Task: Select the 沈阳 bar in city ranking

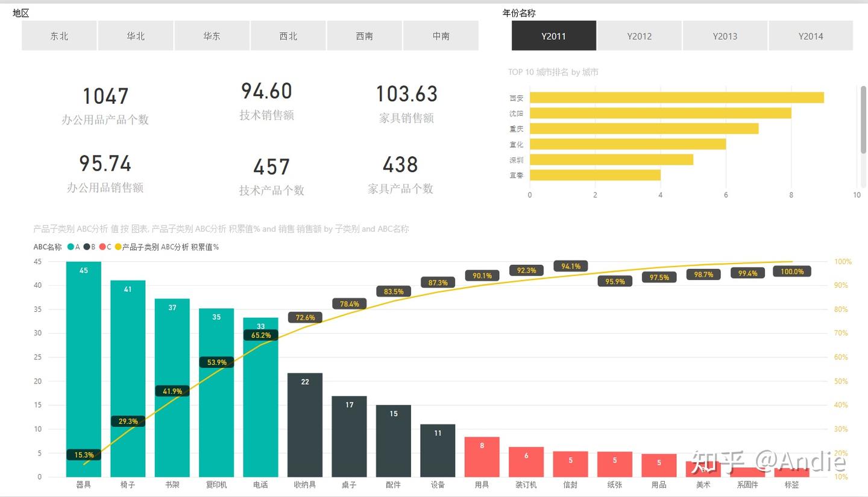Action: [x=660, y=113]
